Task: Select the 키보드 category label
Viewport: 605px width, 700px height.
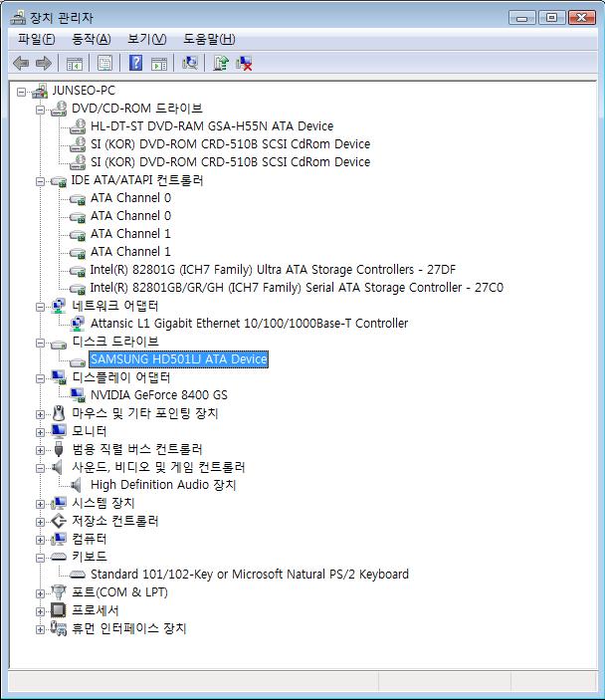Action: click(x=90, y=557)
